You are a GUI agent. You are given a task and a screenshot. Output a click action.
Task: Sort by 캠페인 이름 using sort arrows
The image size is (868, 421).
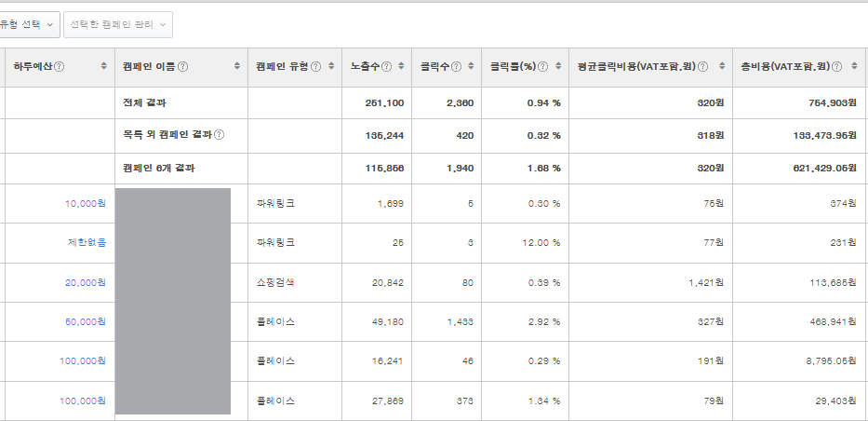(x=237, y=66)
